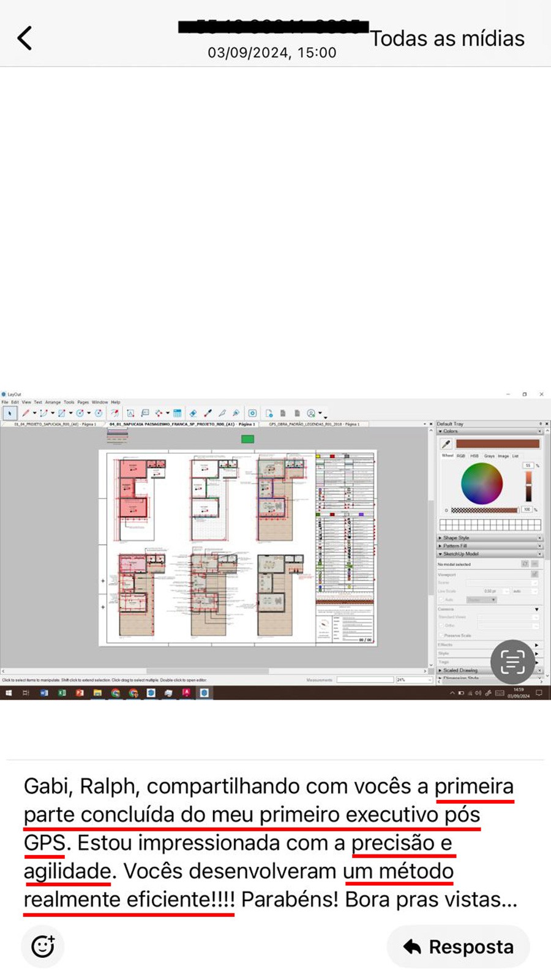
Task: Start presentation from LayOut toolbar
Action: click(252, 413)
